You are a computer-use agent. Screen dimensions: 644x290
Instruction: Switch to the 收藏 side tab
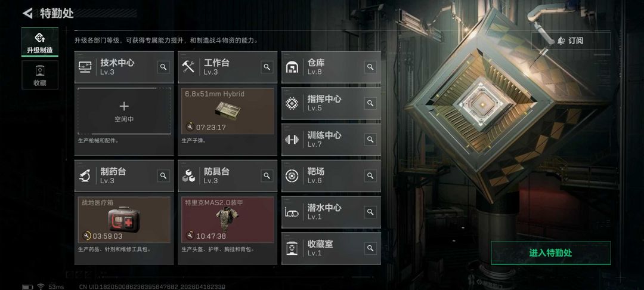40,75
